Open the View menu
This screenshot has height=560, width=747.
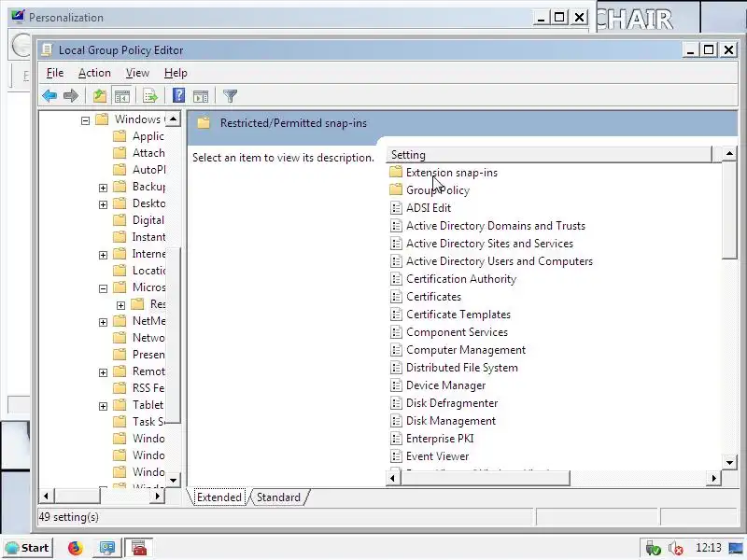137,73
